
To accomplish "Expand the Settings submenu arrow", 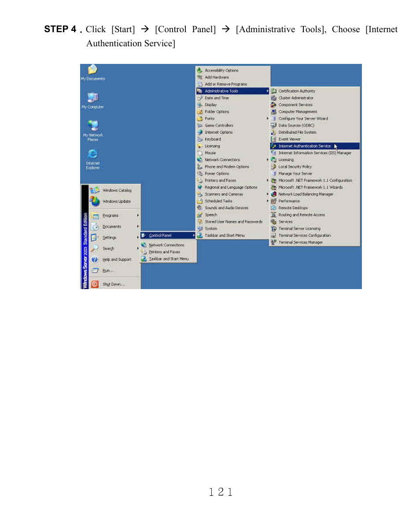I will point(138,237).
